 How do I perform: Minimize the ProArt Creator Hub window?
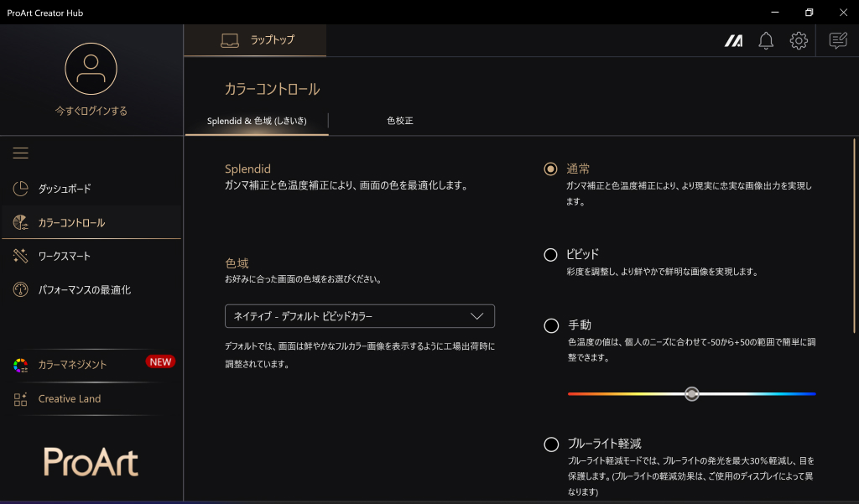coord(775,13)
